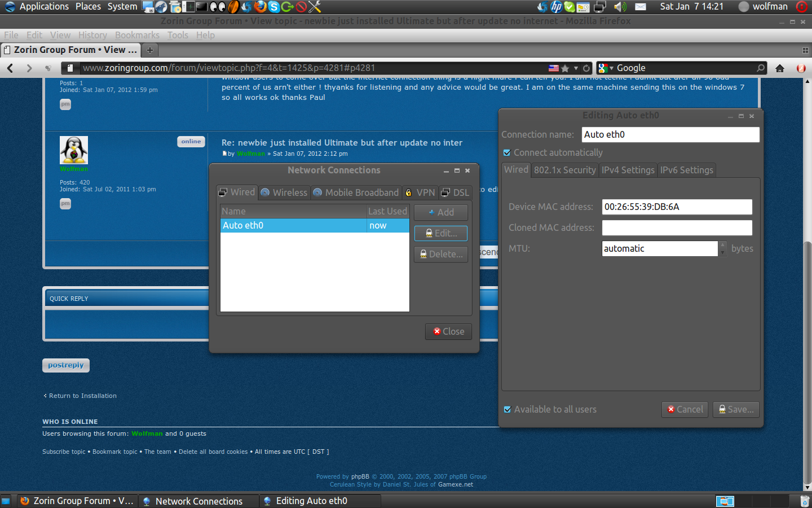This screenshot has height=508, width=812.
Task: Switch to VPN tab
Action: point(420,192)
